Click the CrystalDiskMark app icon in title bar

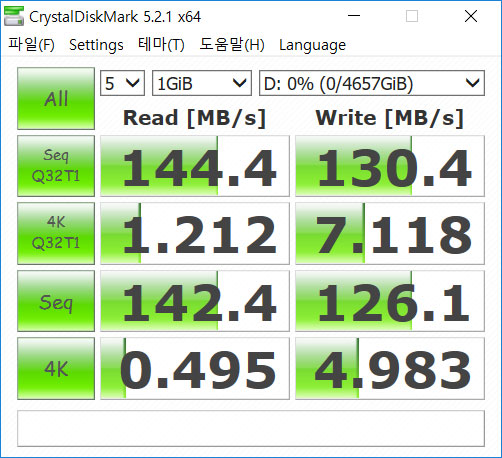(x=14, y=16)
